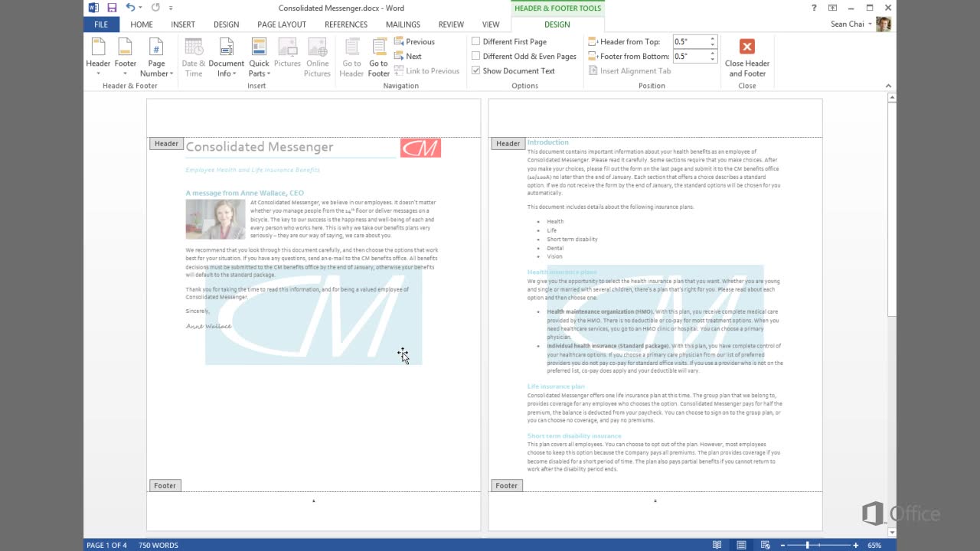This screenshot has width=980, height=551.
Task: Switch to the VIEW tab
Action: [x=491, y=24]
